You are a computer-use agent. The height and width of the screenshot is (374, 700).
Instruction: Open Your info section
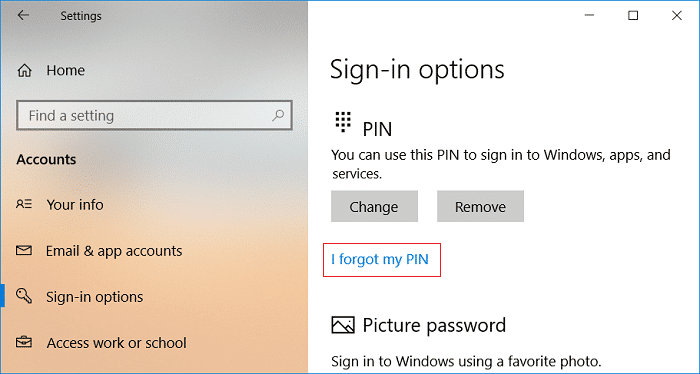pos(75,205)
